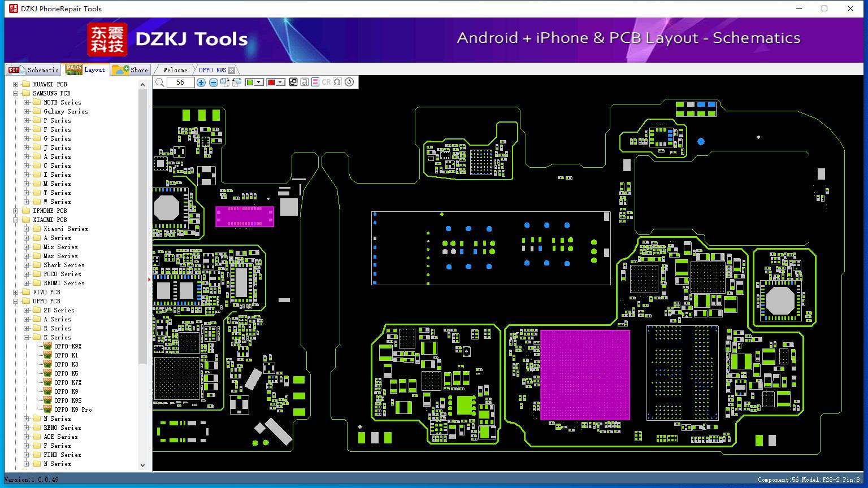The height and width of the screenshot is (488, 868).
Task: Expand the Galaxy Series folder
Action: coord(27,111)
